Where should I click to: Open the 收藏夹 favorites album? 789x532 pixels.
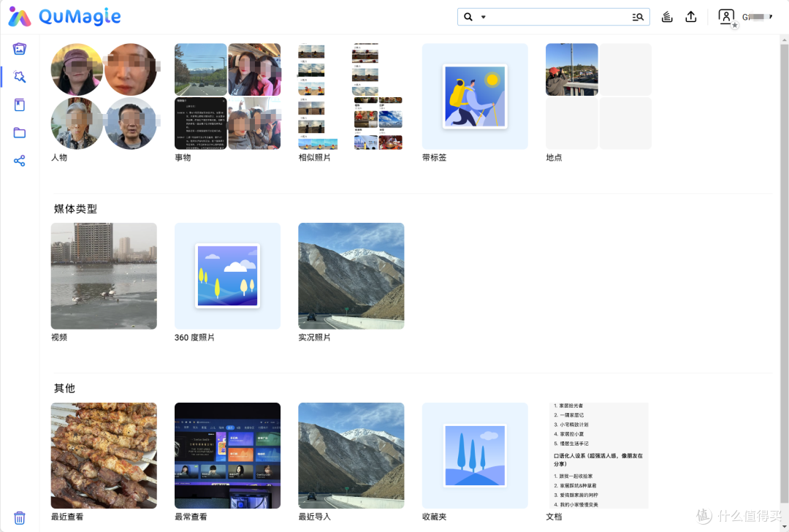475,455
